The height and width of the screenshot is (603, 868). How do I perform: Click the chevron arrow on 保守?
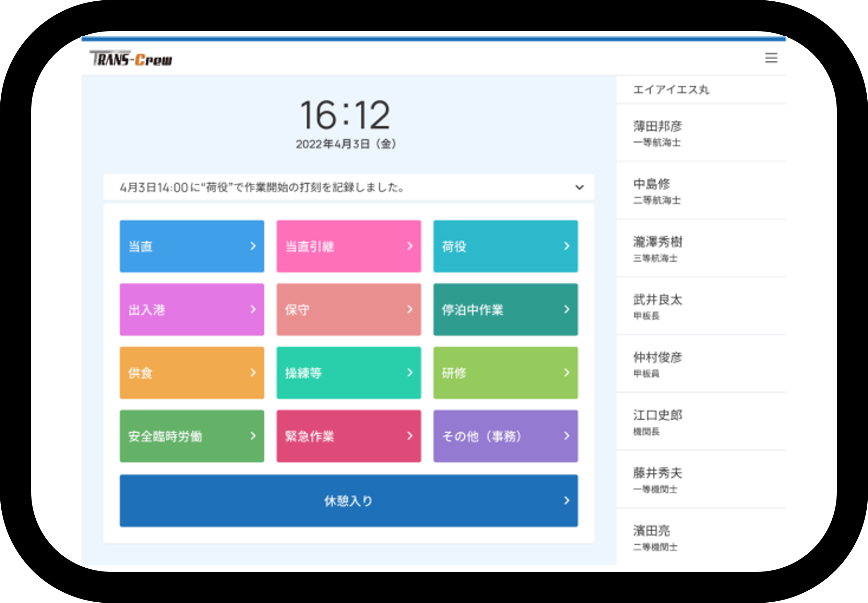(x=410, y=310)
